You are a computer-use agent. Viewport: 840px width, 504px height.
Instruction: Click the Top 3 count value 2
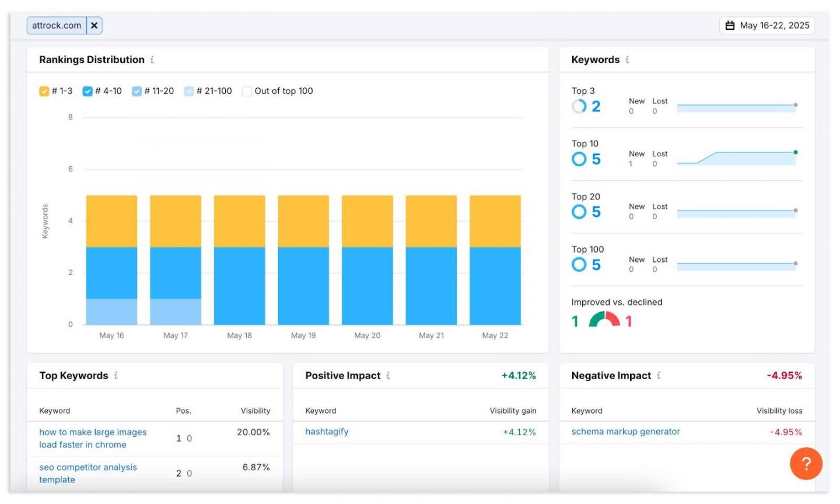point(596,106)
